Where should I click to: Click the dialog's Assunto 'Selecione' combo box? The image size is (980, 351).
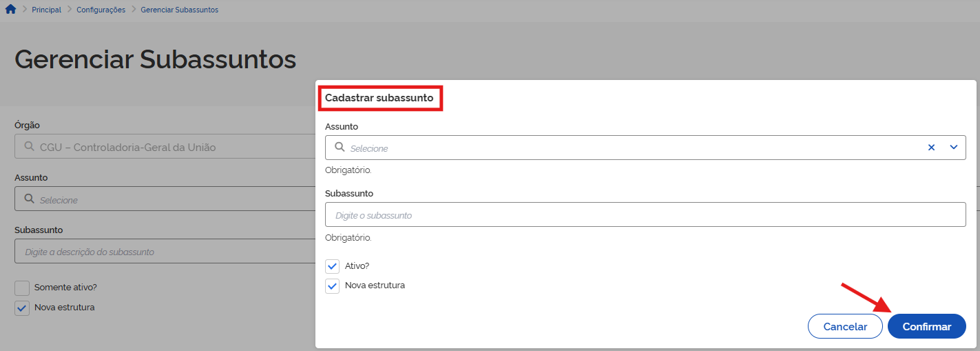coord(620,148)
